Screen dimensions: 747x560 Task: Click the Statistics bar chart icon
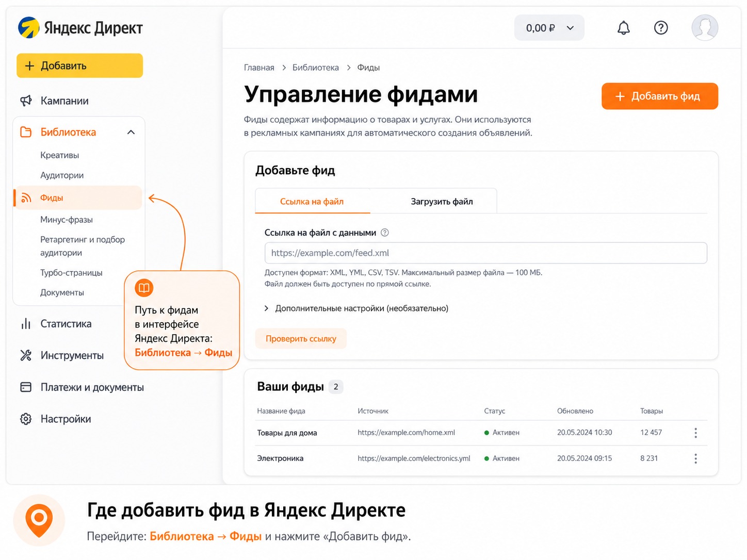26,324
